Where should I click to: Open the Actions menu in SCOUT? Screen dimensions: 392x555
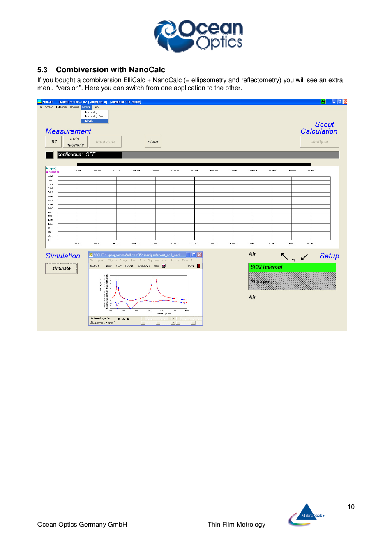coord(175,260)
